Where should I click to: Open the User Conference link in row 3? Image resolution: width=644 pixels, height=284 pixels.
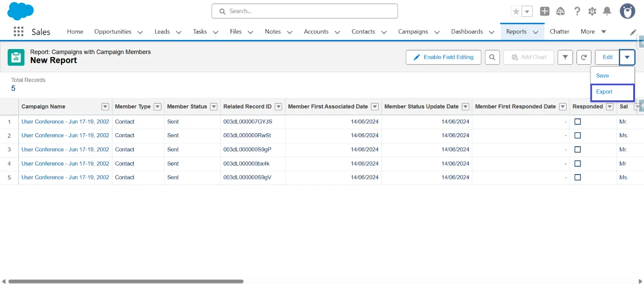[65, 149]
